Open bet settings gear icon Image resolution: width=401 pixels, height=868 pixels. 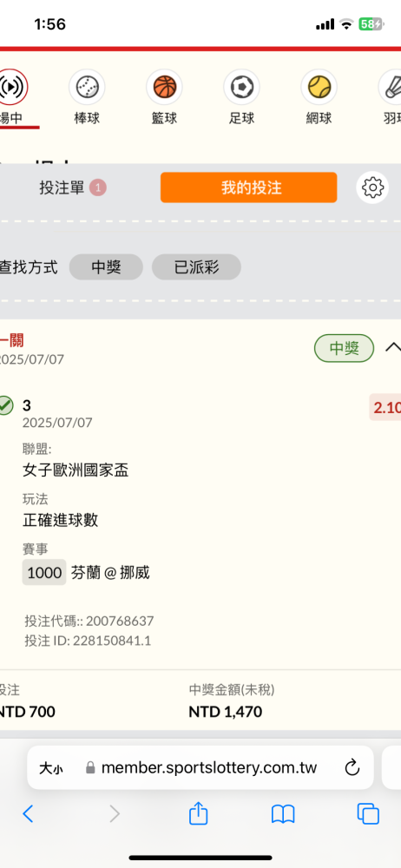point(372,187)
